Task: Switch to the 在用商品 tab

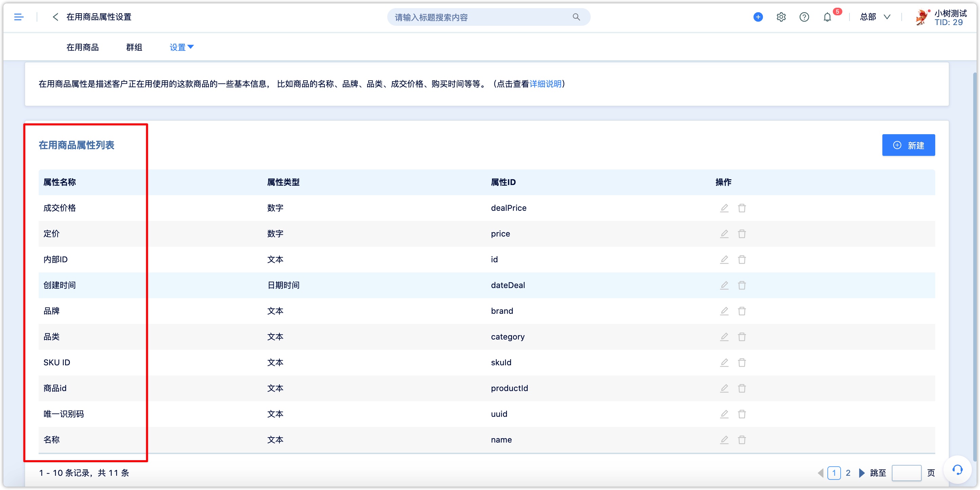Action: (x=82, y=47)
